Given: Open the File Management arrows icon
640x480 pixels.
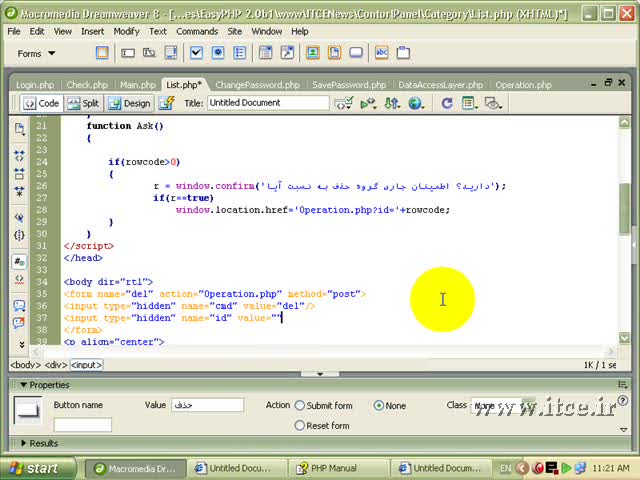Looking at the screenshot, I should 392,103.
